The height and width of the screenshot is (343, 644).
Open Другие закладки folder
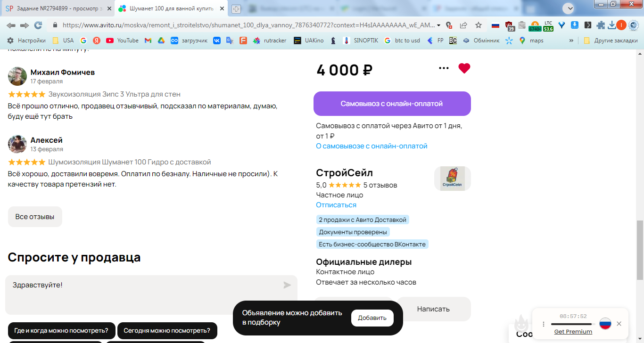[611, 41]
